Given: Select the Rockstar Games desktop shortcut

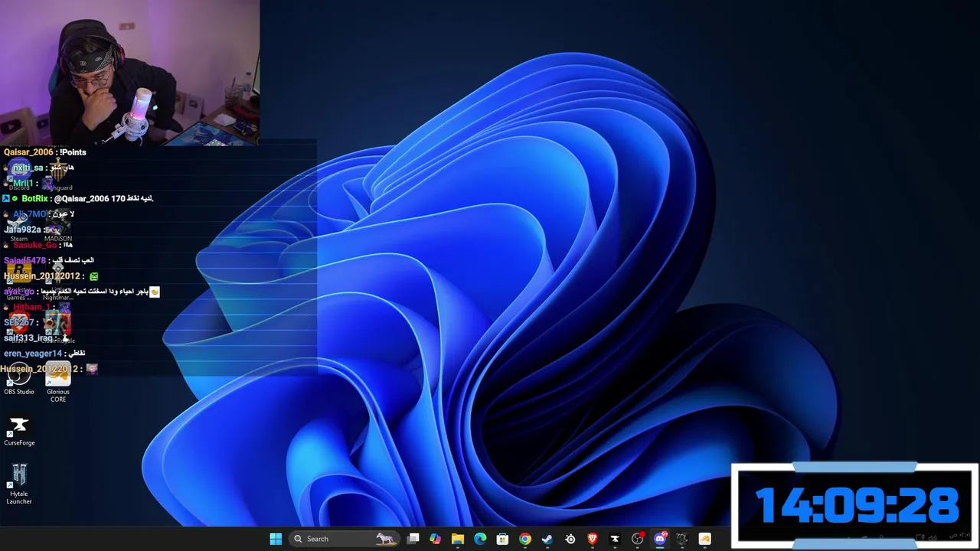Looking at the screenshot, I should pyautogui.click(x=19, y=279).
